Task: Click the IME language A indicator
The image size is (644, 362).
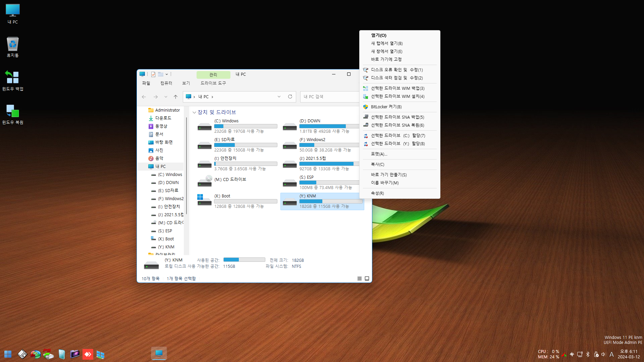Action: pyautogui.click(x=611, y=354)
